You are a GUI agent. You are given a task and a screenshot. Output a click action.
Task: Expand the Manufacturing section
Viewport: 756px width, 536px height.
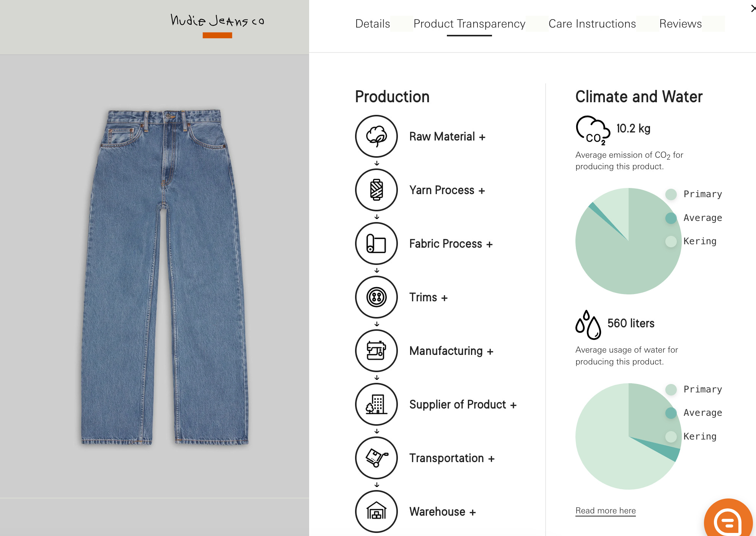451,351
